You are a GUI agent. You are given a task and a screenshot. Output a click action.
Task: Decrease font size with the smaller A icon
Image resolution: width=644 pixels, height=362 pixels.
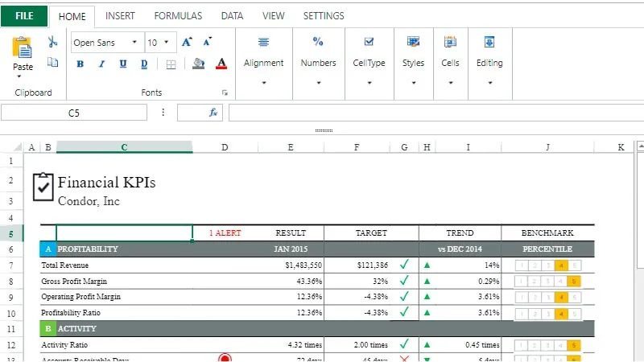pyautogui.click(x=207, y=42)
